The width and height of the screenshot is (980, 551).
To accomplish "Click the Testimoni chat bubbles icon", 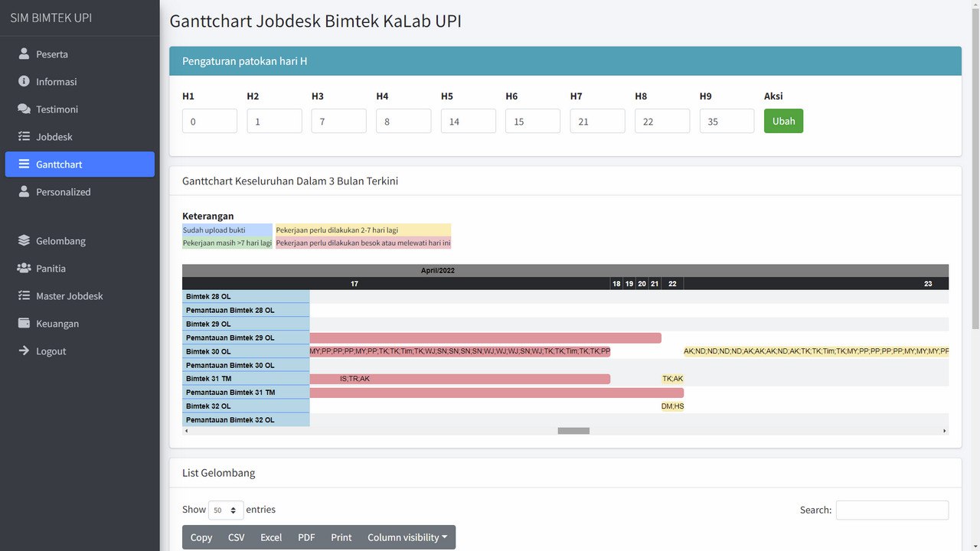I will [24, 109].
